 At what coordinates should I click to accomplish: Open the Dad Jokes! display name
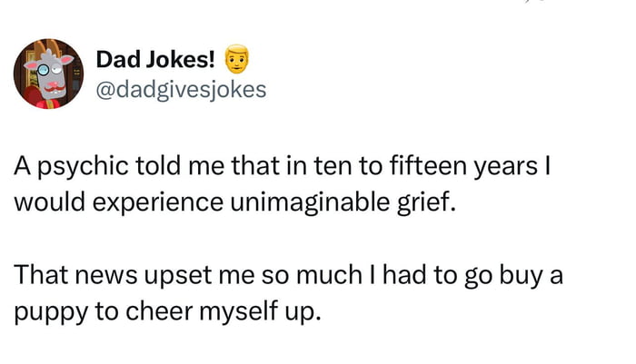click(155, 60)
